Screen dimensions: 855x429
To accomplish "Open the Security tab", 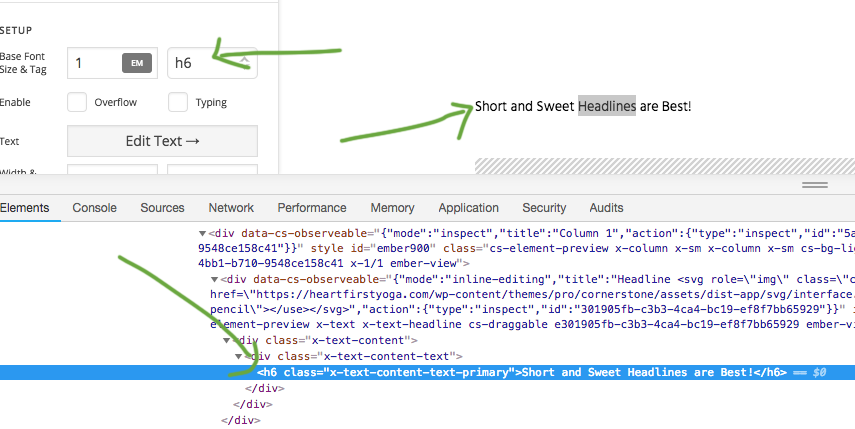I will click(544, 208).
